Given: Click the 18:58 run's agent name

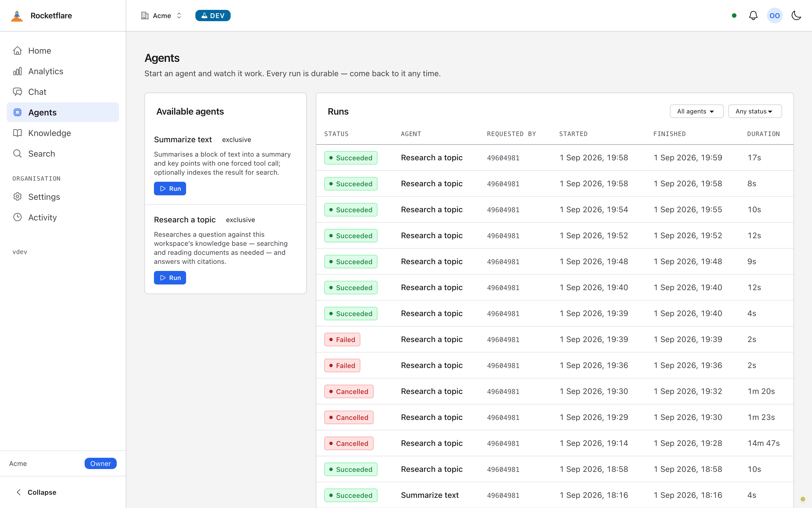Looking at the screenshot, I should (431, 469).
